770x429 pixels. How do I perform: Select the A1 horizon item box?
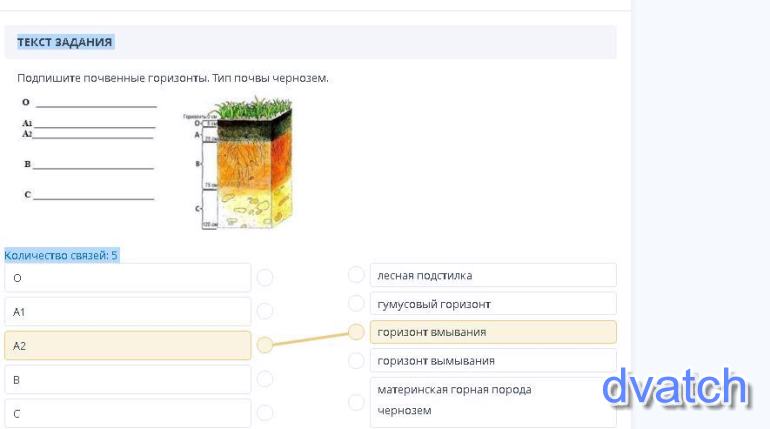[x=127, y=311]
